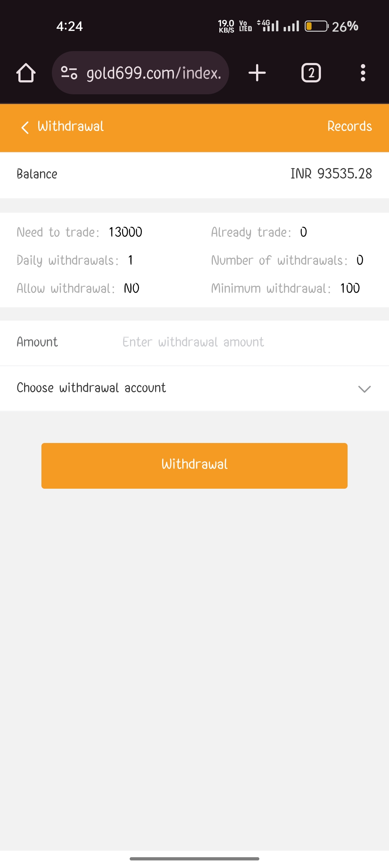Tap the bottom gesture navigation bar

tap(194, 859)
